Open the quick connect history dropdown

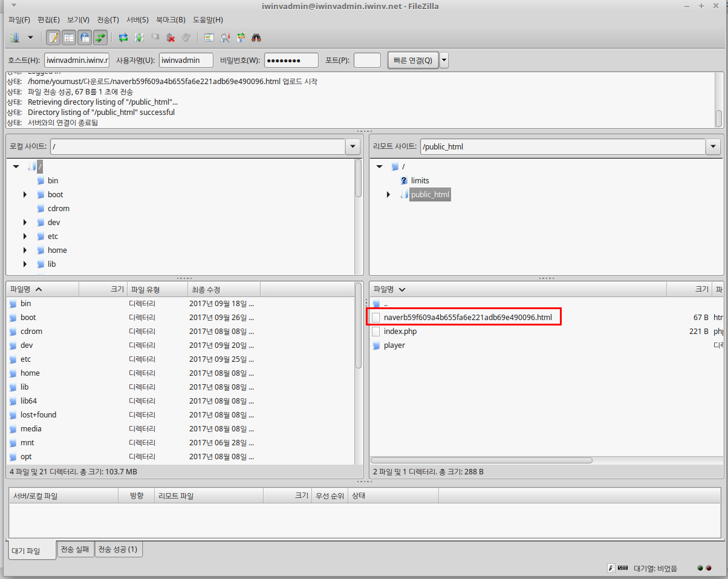(x=444, y=60)
